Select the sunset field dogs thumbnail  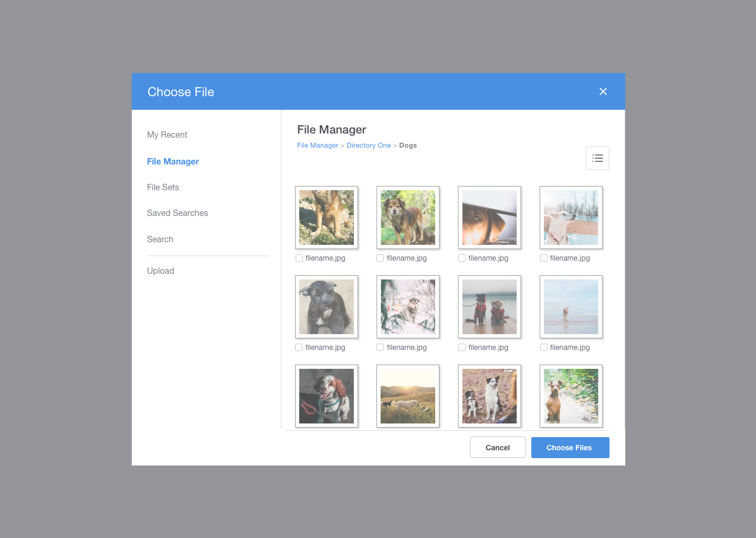[408, 396]
